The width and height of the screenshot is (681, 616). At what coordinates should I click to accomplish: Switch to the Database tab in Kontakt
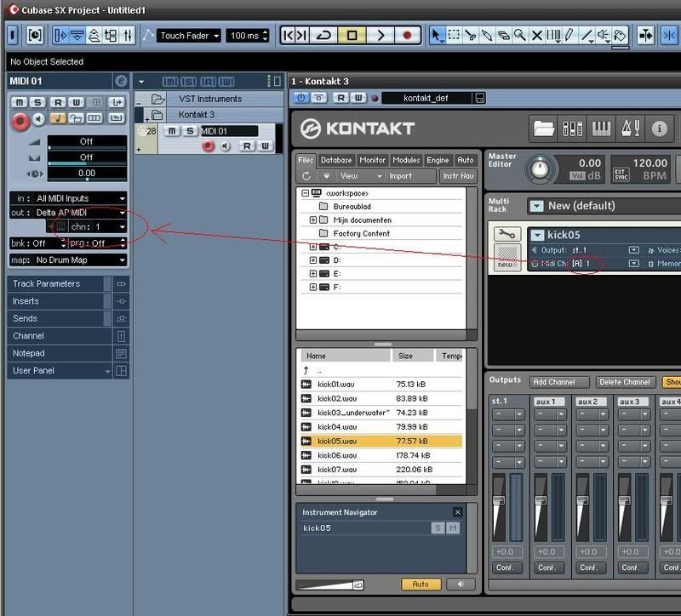click(x=337, y=159)
